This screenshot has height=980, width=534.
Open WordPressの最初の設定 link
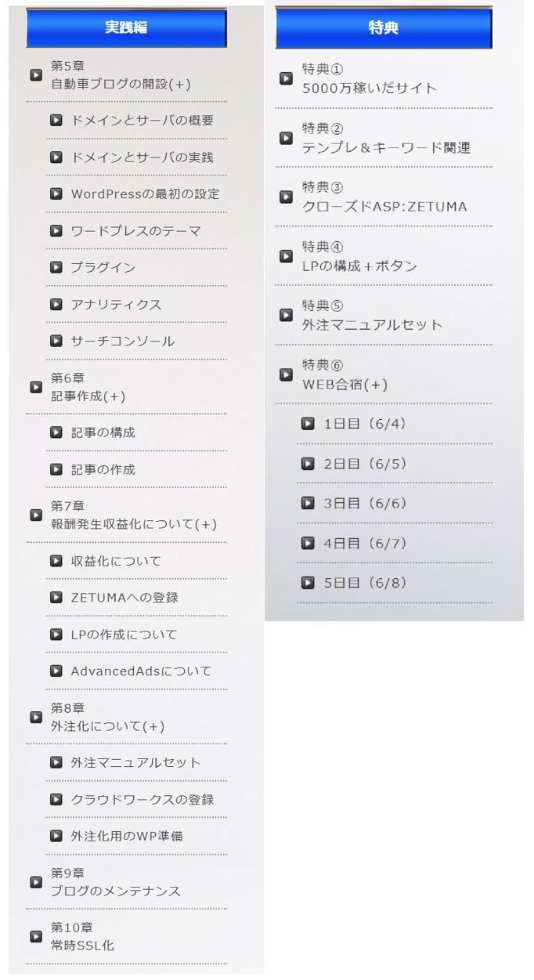tap(145, 193)
